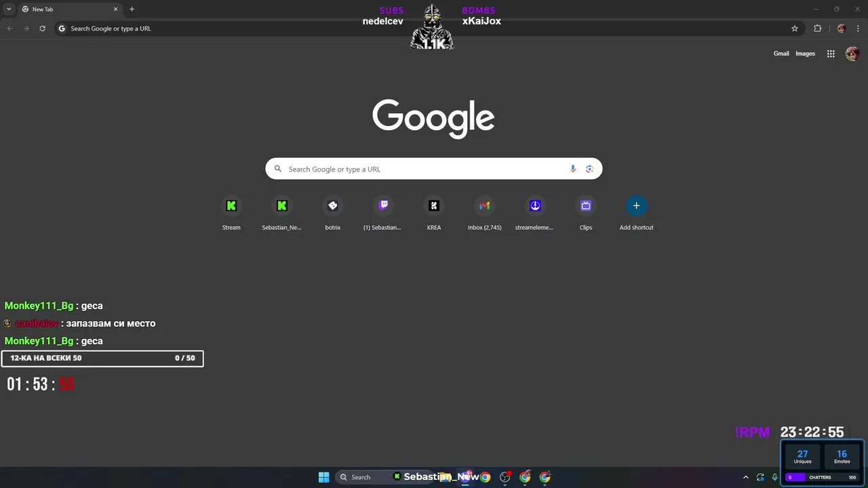Viewport: 868px width, 488px height.
Task: Click the Add shortcut plus button
Action: coord(636,205)
